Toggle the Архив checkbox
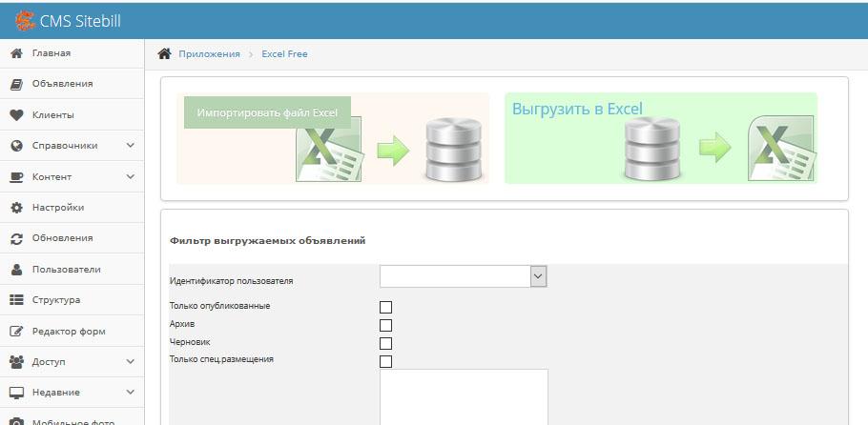This screenshot has width=868, height=425. click(386, 325)
